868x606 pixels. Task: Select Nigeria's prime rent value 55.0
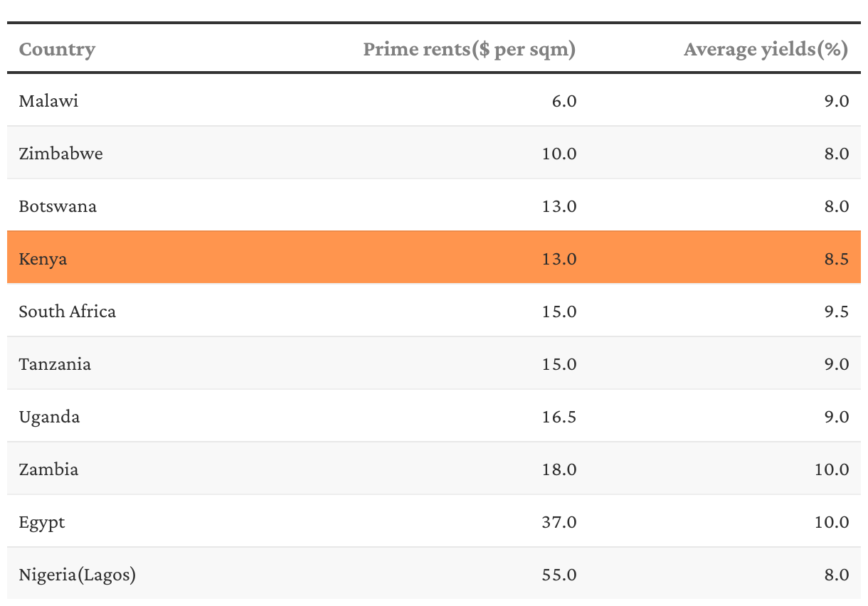(559, 575)
